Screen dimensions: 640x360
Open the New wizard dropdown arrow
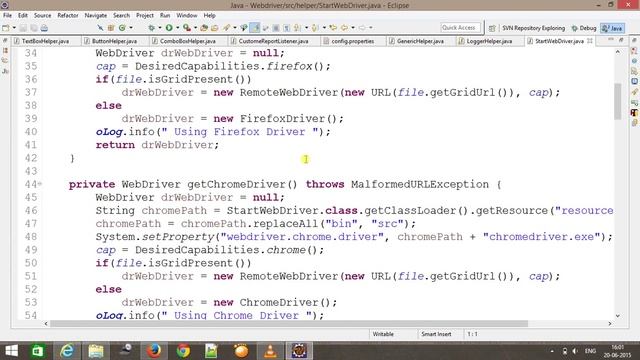pyautogui.click(x=14, y=28)
